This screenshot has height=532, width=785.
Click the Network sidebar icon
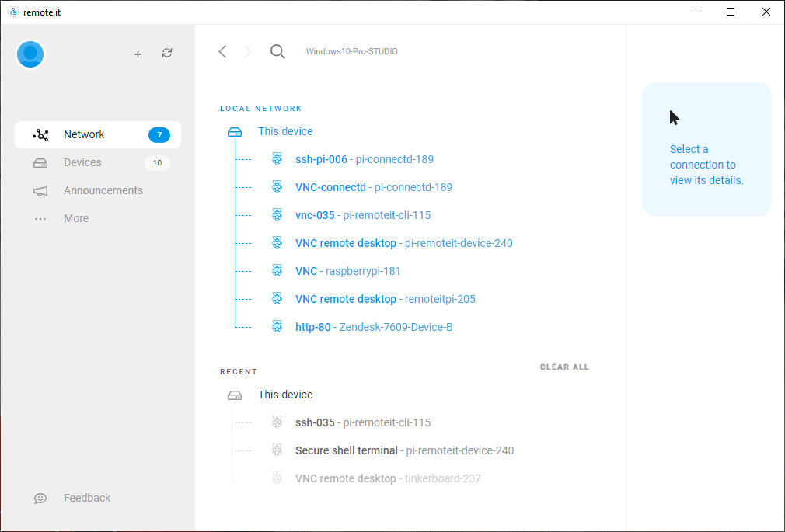point(40,134)
